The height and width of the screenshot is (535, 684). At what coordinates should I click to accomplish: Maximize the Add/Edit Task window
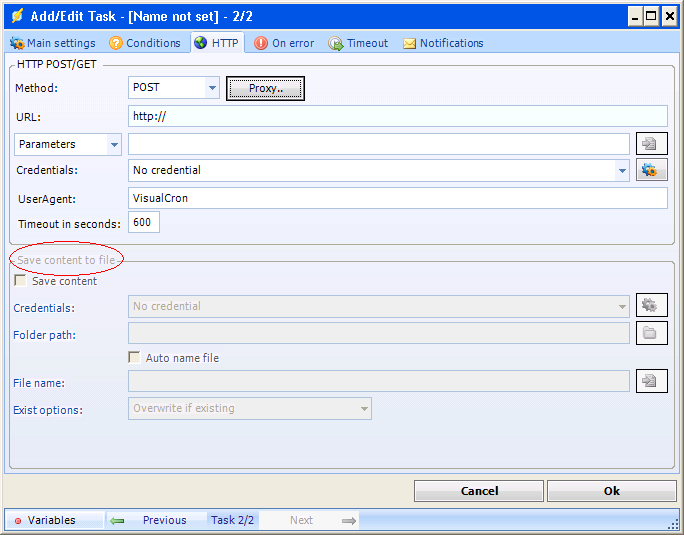click(651, 17)
